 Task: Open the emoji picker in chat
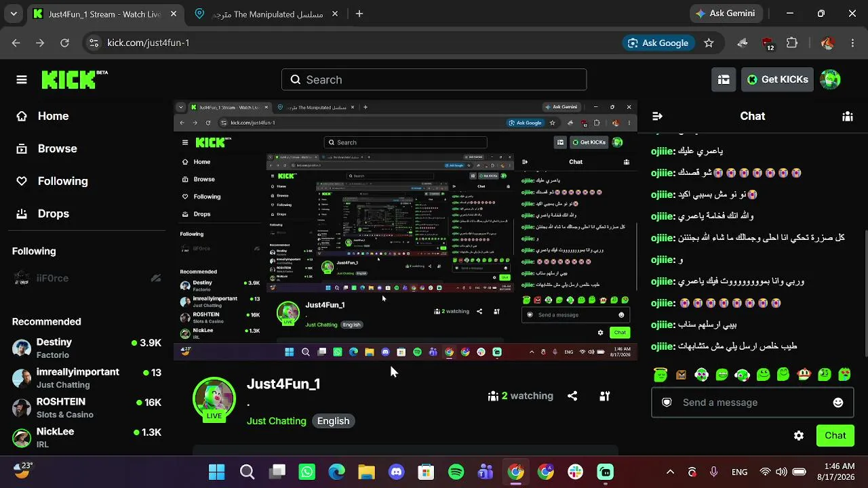(838, 403)
